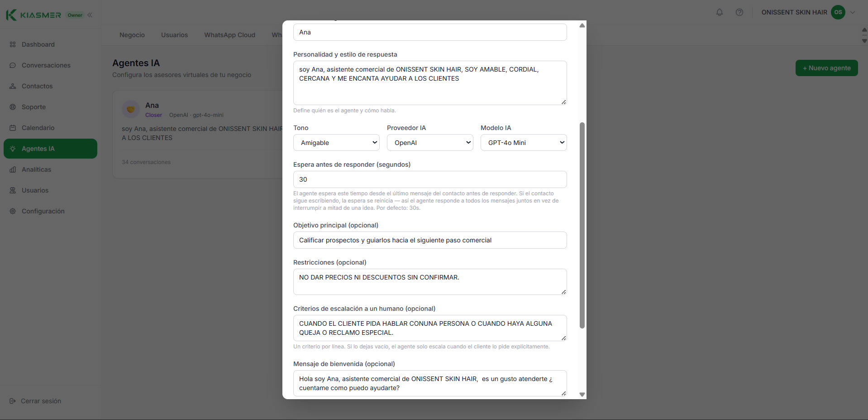
Task: Click the Nuevo agente button
Action: coord(826,68)
